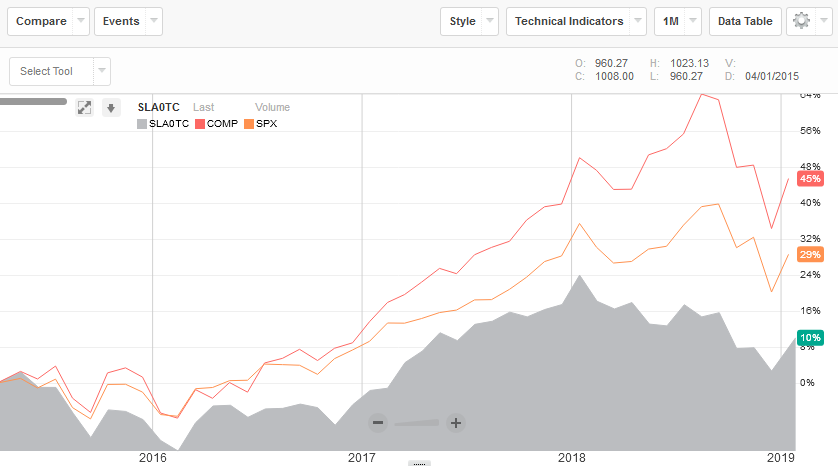Viewport: 838px width, 466px height.
Task: Click the horizontal scrollbar above the legend
Action: [33, 101]
